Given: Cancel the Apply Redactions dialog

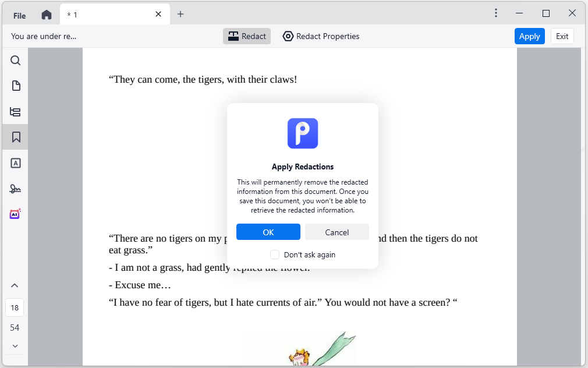Looking at the screenshot, I should click(336, 232).
